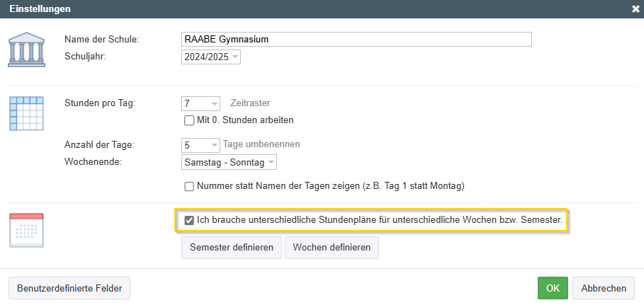Open the Zeitraster link

250,103
